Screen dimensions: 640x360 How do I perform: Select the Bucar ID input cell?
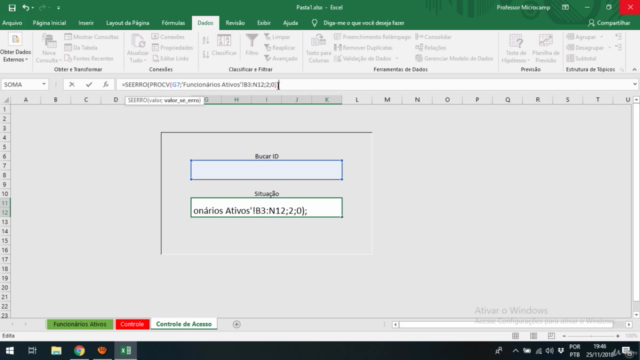[x=267, y=170]
